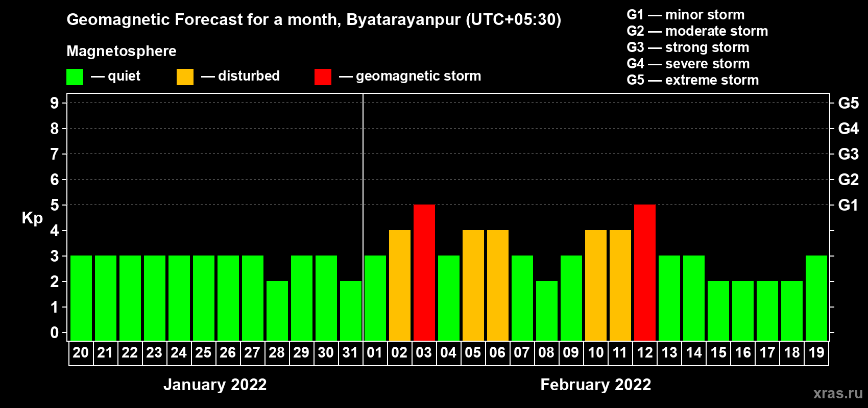
Task: Click date cell '20' on the axis
Action: pyautogui.click(x=81, y=353)
